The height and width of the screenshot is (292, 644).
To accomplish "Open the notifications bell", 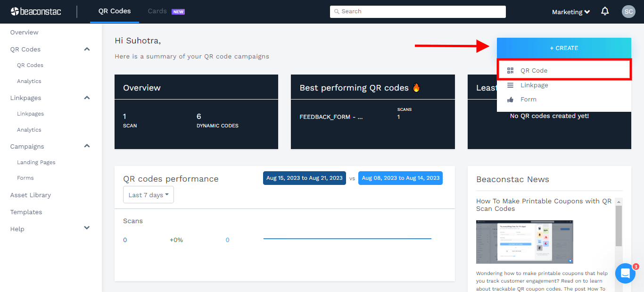I will point(605,11).
